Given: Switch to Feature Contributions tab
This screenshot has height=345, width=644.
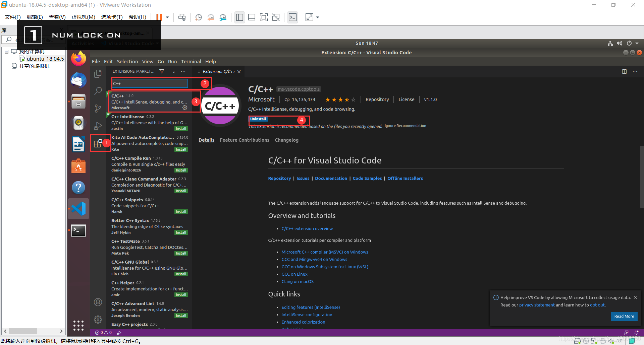Looking at the screenshot, I should (x=245, y=140).
